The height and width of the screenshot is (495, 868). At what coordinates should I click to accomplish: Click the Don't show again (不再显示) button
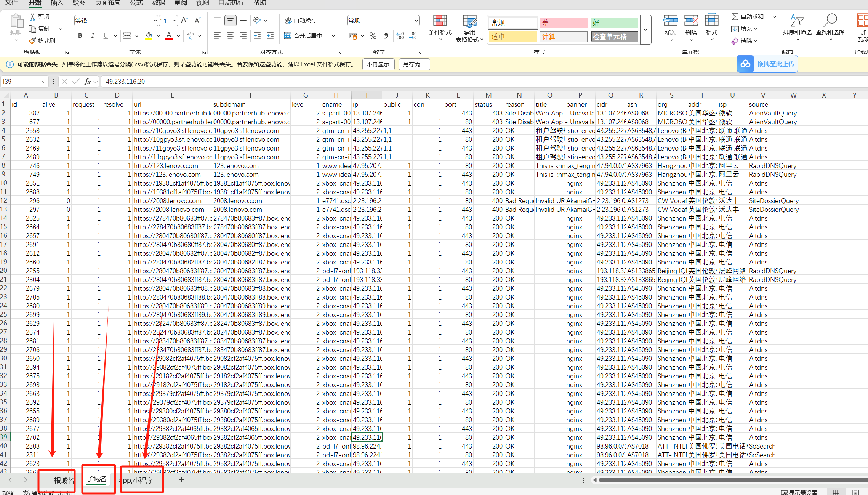click(x=378, y=64)
